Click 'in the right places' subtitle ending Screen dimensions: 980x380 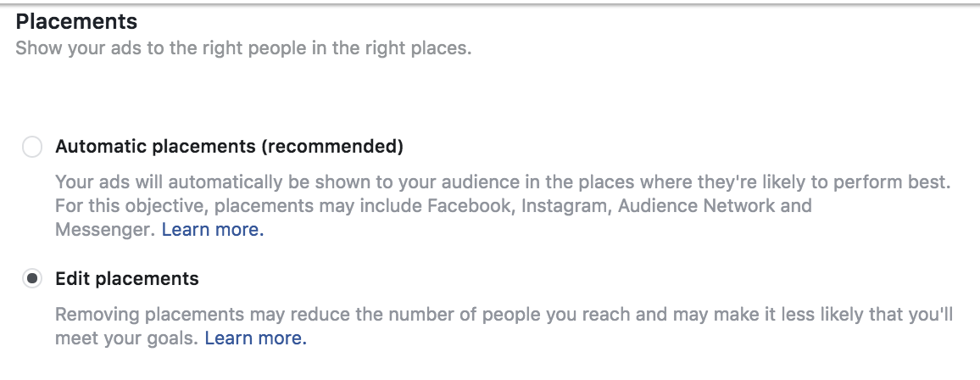407,47
